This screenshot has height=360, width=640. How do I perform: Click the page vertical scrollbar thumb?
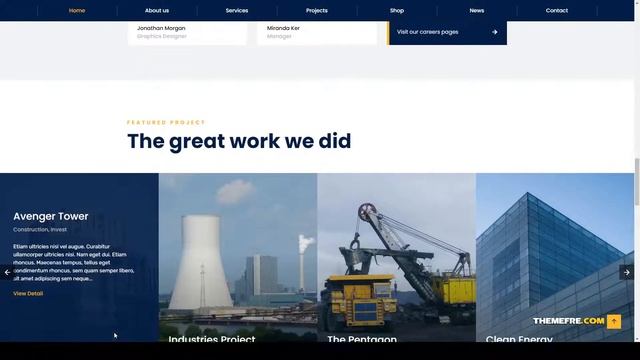pyautogui.click(x=637, y=182)
